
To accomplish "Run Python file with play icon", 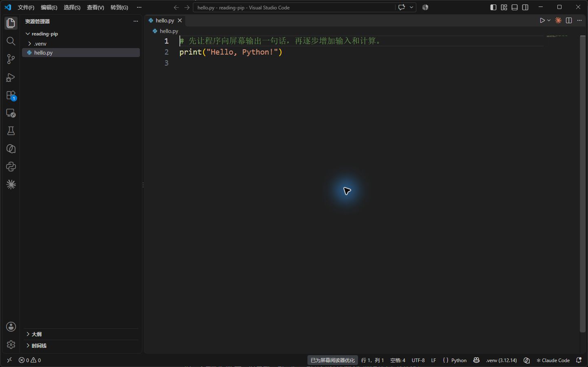I will (542, 20).
